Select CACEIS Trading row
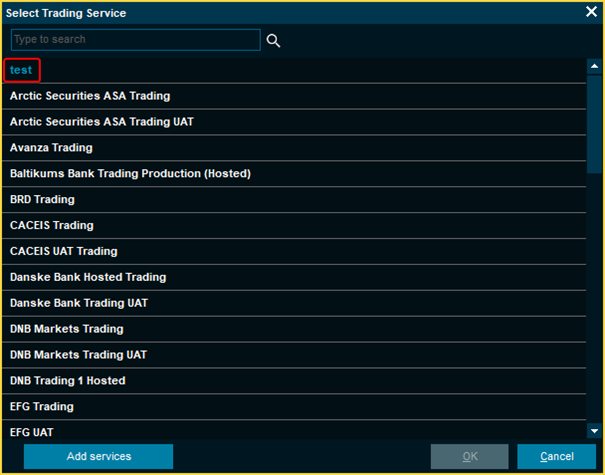The image size is (605, 475). click(294, 225)
